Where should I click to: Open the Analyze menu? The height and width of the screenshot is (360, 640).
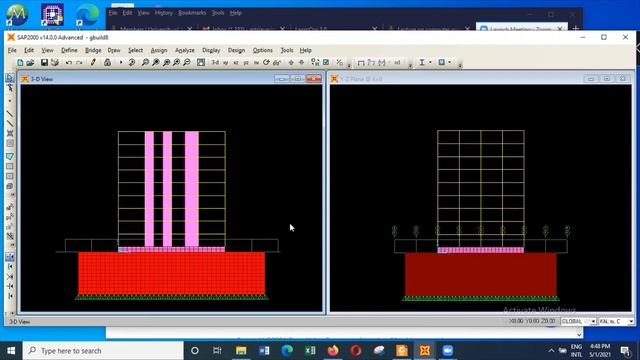click(x=184, y=50)
